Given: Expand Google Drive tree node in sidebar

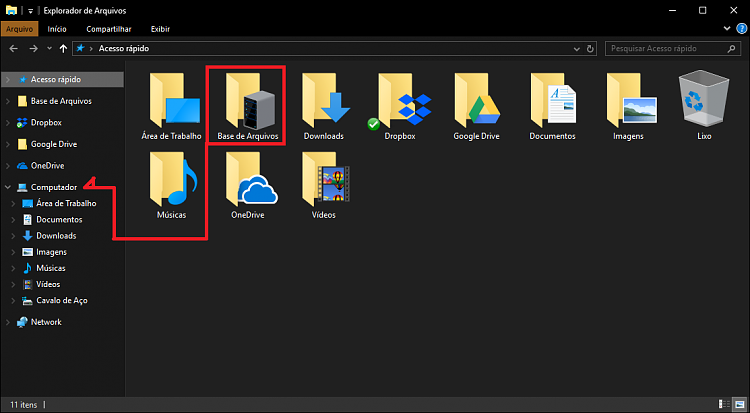Looking at the screenshot, I should pos(7,144).
